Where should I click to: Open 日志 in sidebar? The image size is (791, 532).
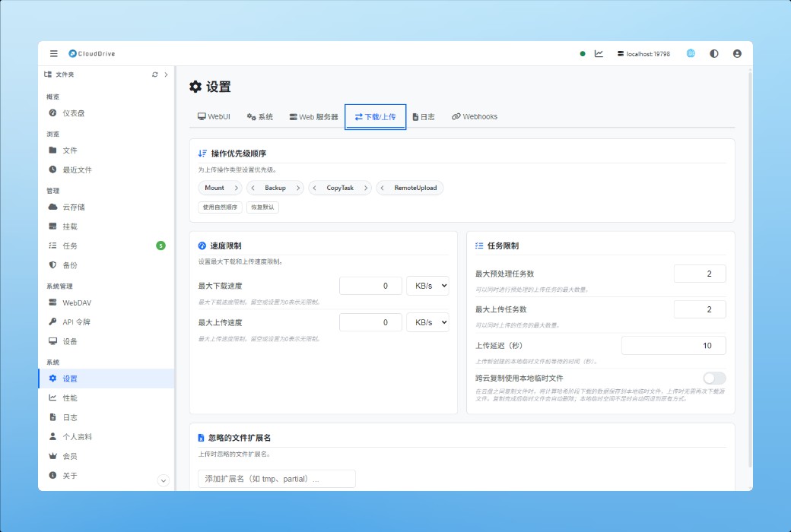pyautogui.click(x=106, y=417)
